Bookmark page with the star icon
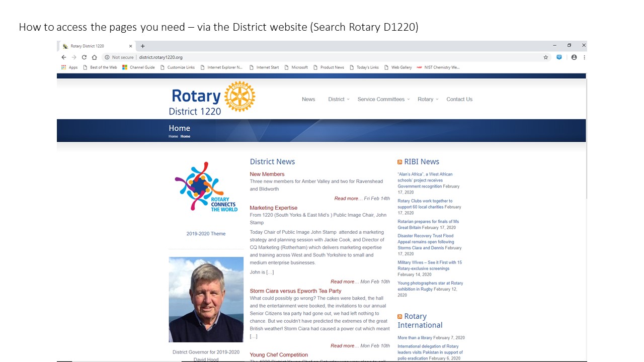Screen dimensions: 644x362 (x=545, y=57)
